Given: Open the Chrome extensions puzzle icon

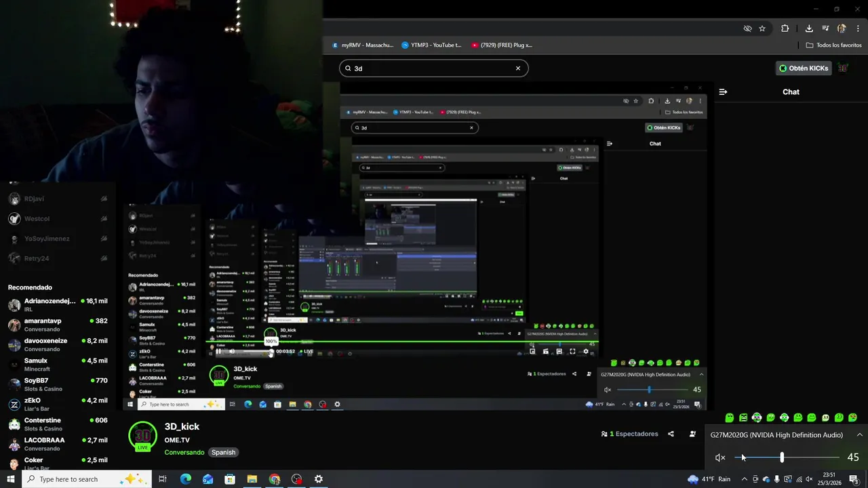Looking at the screenshot, I should click(x=785, y=28).
